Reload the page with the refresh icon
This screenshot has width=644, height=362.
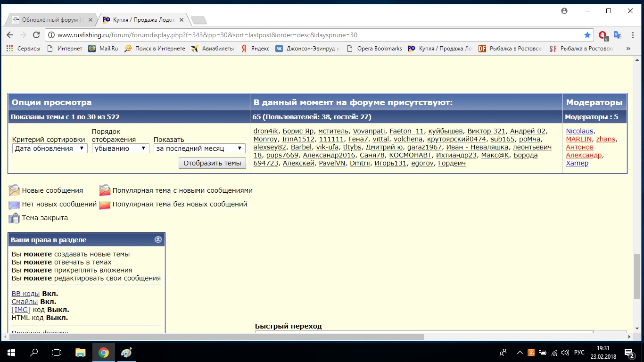tap(36, 35)
